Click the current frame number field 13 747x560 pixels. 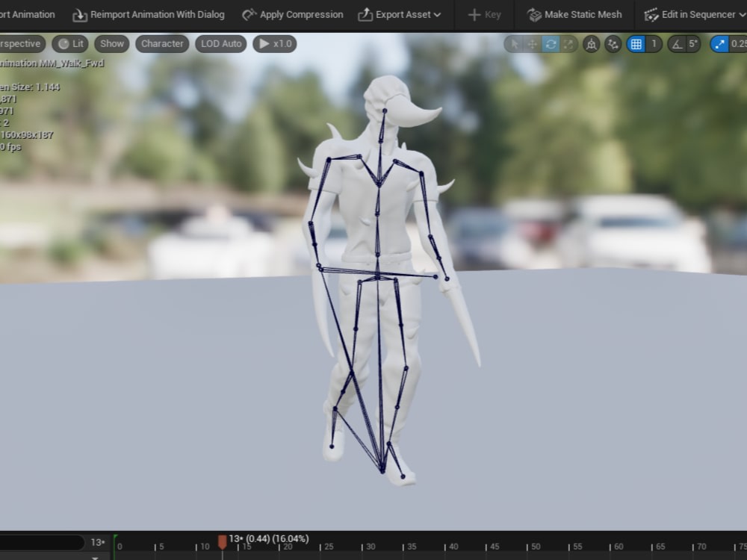tap(98, 542)
